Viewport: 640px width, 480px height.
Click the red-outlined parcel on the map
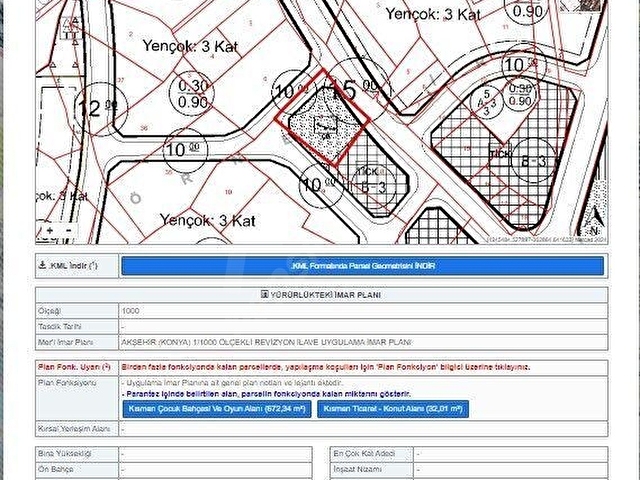[x=322, y=118]
